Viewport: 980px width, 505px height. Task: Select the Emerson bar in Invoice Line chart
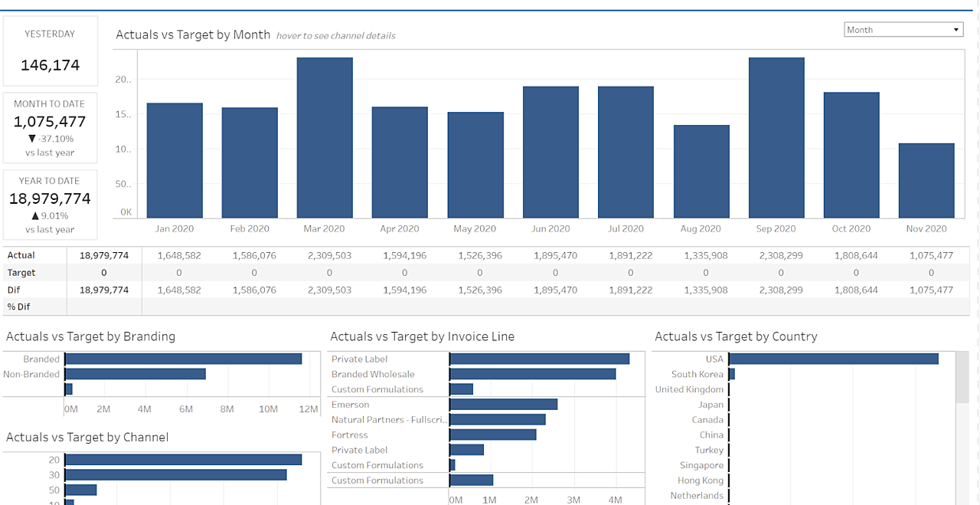[503, 405]
